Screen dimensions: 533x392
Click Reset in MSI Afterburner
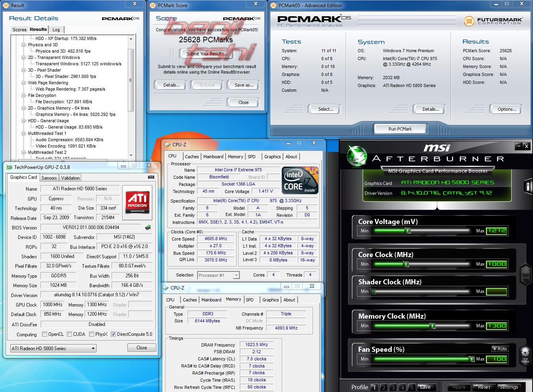pyautogui.click(x=484, y=387)
